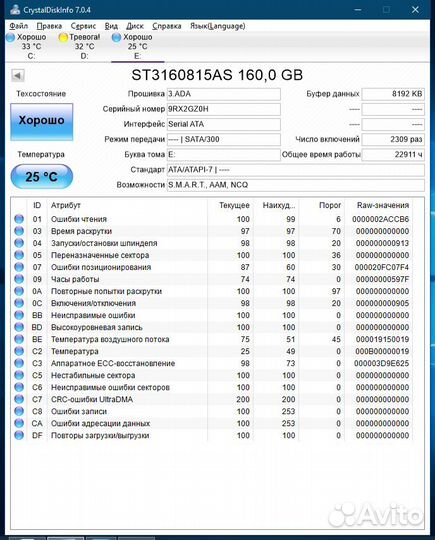Select the Температура воздушного потока attribute name
This screenshot has width=435, height=540.
tap(110, 339)
